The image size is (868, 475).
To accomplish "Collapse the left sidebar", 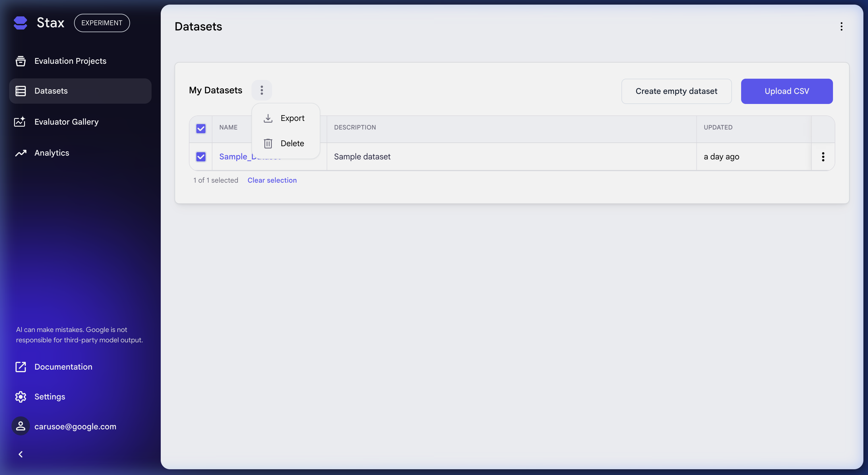I will click(x=21, y=454).
